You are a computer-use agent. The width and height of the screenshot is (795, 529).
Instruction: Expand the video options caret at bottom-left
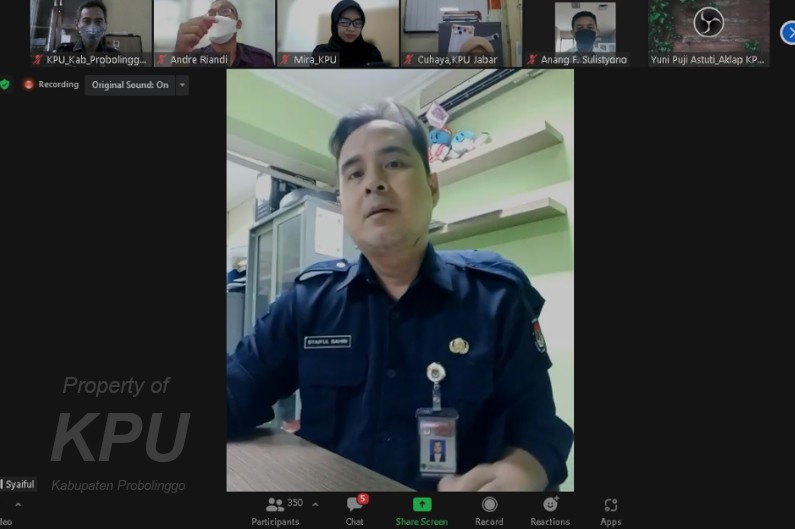(17, 504)
